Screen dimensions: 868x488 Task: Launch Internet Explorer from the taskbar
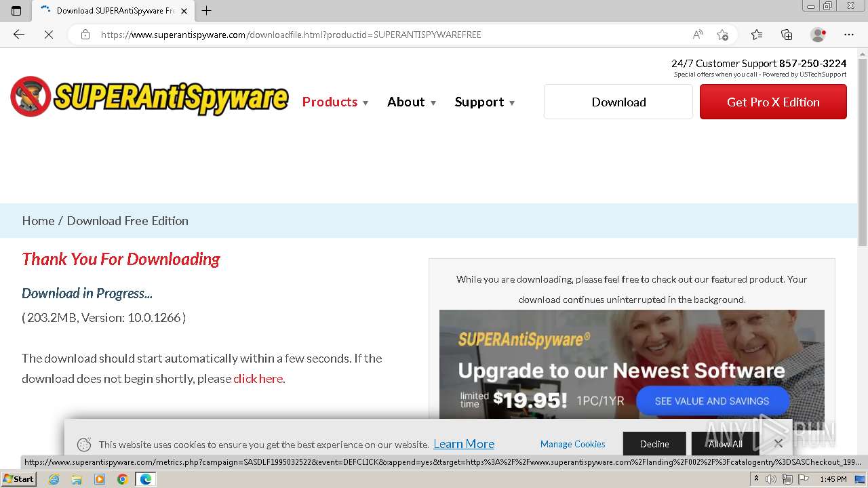pos(54,479)
